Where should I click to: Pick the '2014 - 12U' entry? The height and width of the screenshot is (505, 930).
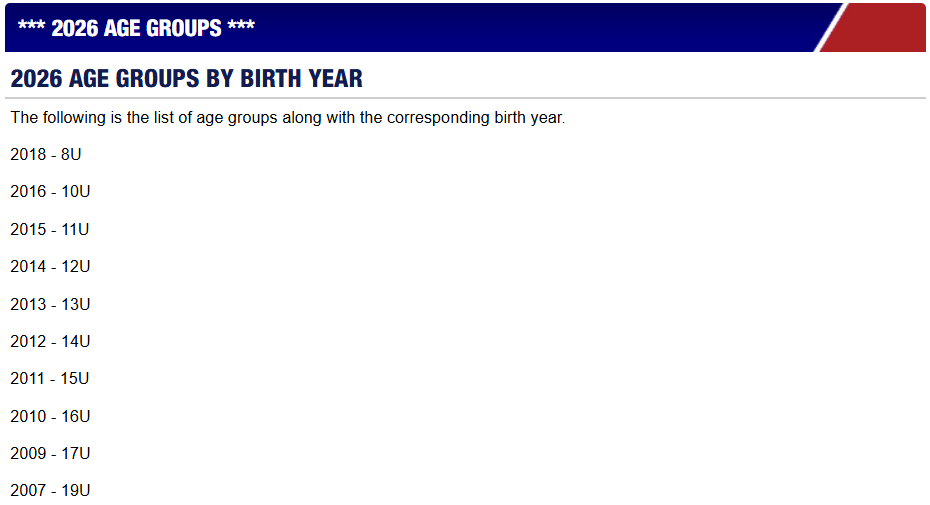pyautogui.click(x=50, y=267)
